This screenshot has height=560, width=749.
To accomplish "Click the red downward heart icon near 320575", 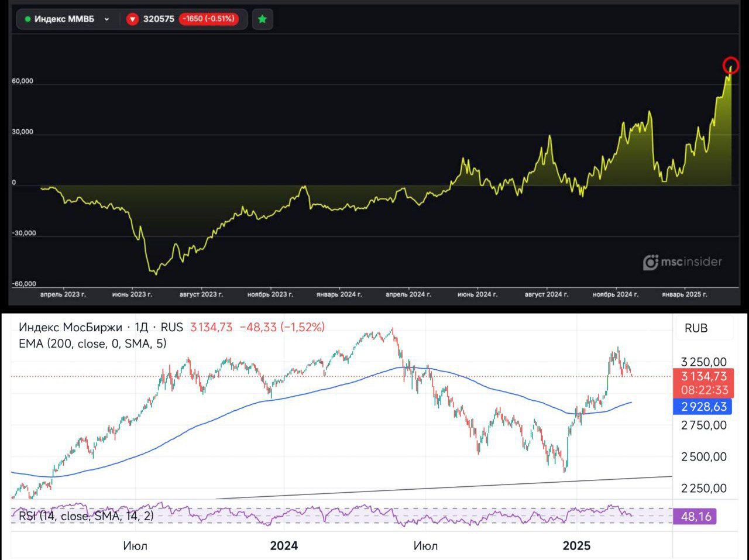I will pyautogui.click(x=132, y=19).
